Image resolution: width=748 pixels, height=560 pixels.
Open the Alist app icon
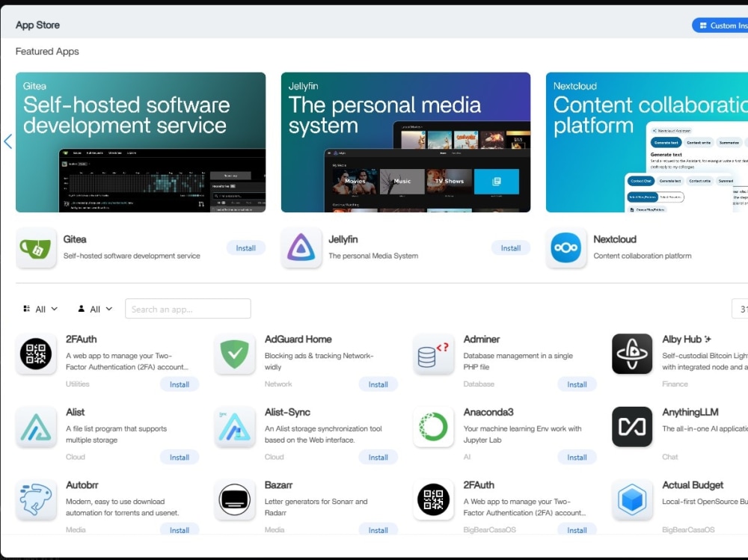[x=36, y=427]
